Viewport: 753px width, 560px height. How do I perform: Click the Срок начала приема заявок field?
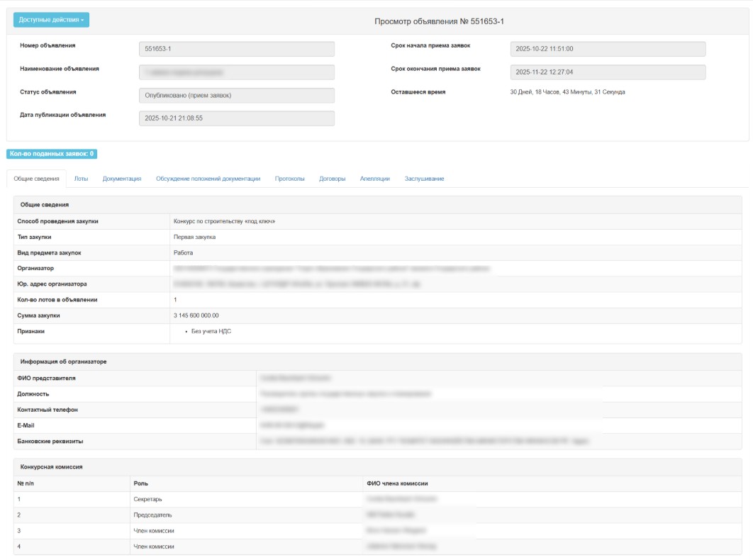pyautogui.click(x=607, y=49)
